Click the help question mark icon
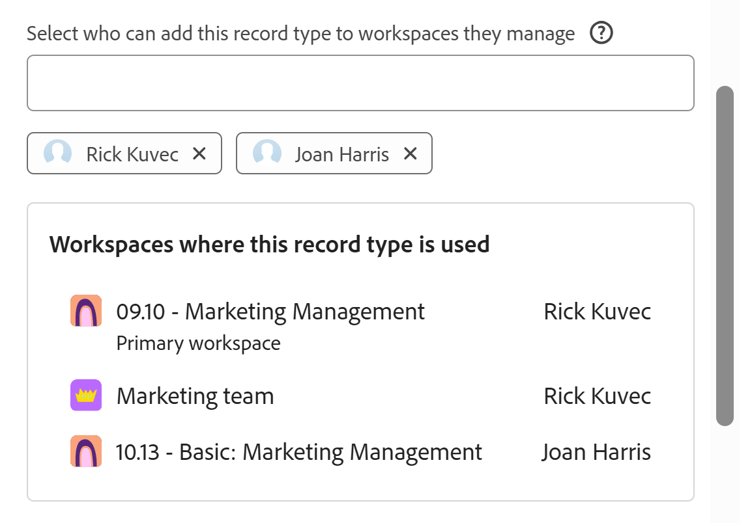This screenshot has width=750, height=523. pyautogui.click(x=601, y=33)
